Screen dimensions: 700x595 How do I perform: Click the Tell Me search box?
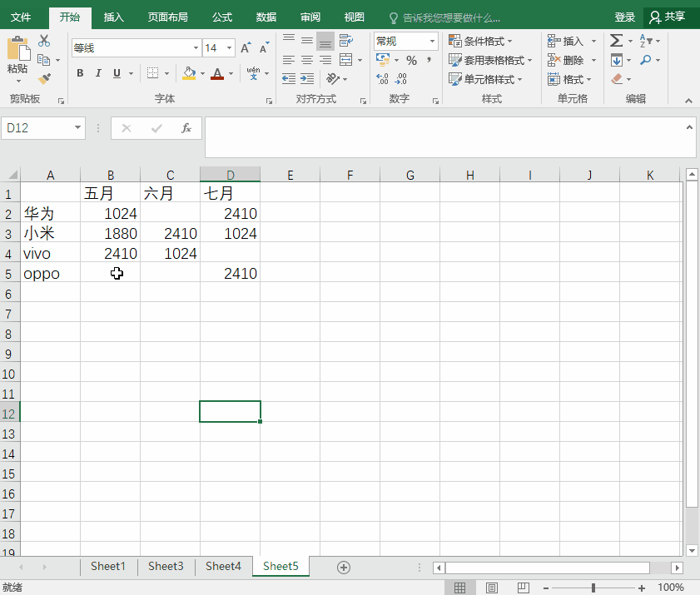coord(445,17)
